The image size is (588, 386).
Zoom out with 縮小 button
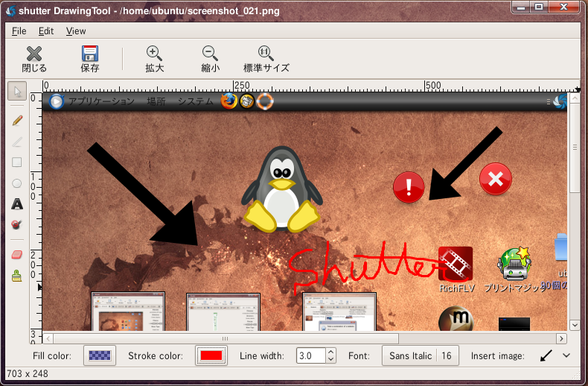click(x=210, y=59)
